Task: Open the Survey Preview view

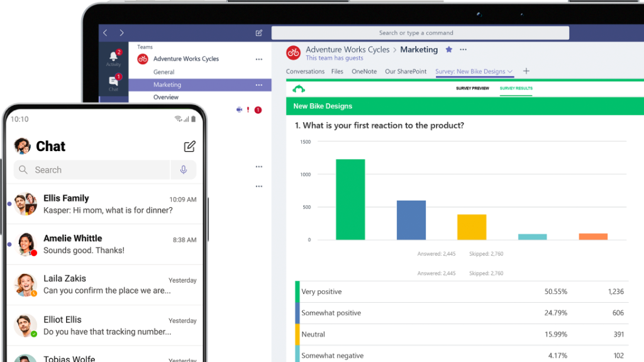Action: 472,88
